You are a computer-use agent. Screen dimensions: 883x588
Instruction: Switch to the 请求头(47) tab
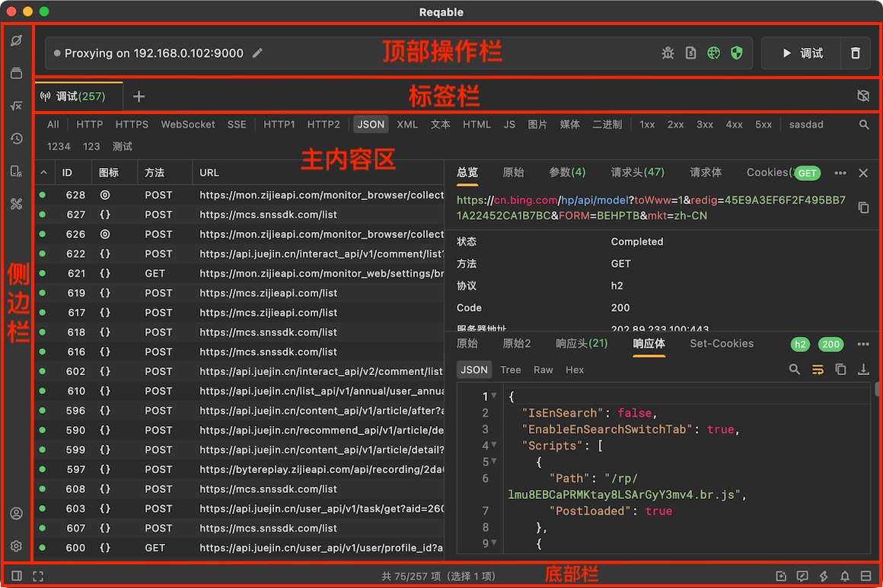pyautogui.click(x=637, y=172)
